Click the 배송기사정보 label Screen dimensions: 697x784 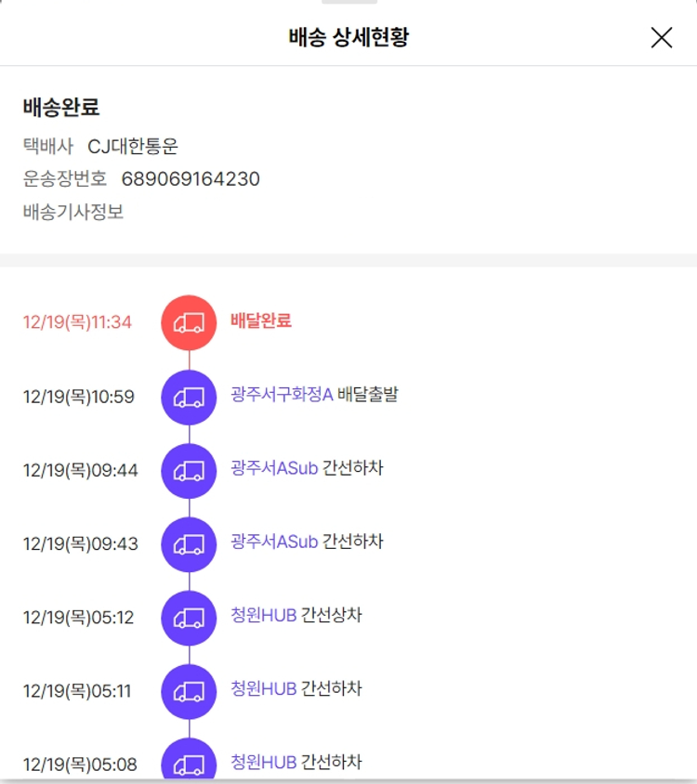[x=73, y=212]
